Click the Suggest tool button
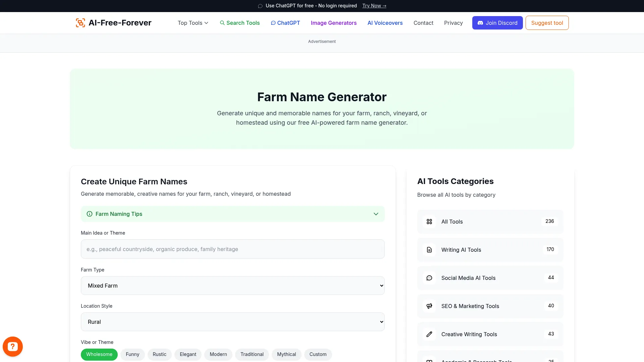 tap(547, 23)
